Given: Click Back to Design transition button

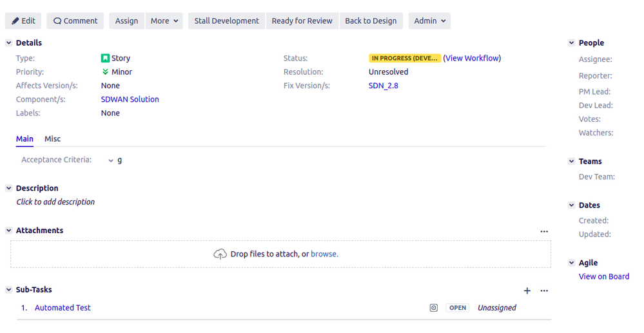Looking at the screenshot, I should pyautogui.click(x=371, y=21).
